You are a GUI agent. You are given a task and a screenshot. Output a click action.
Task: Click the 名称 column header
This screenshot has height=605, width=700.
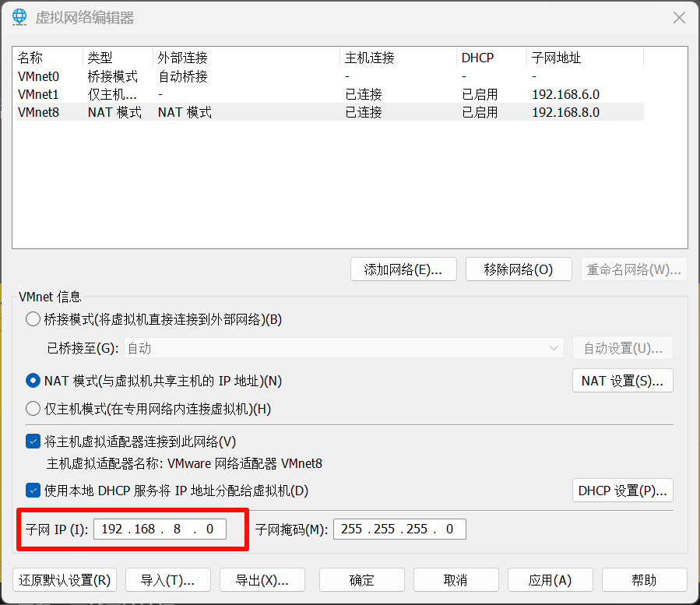(49, 58)
